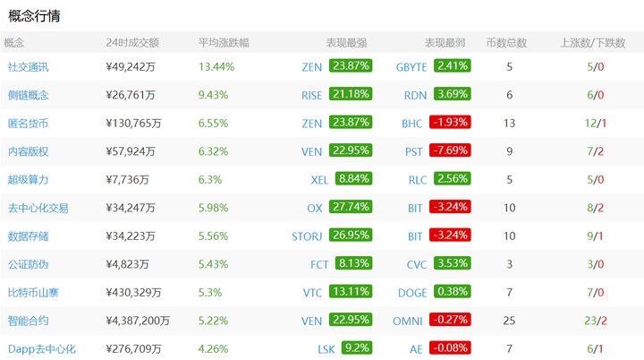Click the ¥276,709万 volume value
Image resolution: width=644 pixels, height=360 pixels.
click(x=133, y=349)
